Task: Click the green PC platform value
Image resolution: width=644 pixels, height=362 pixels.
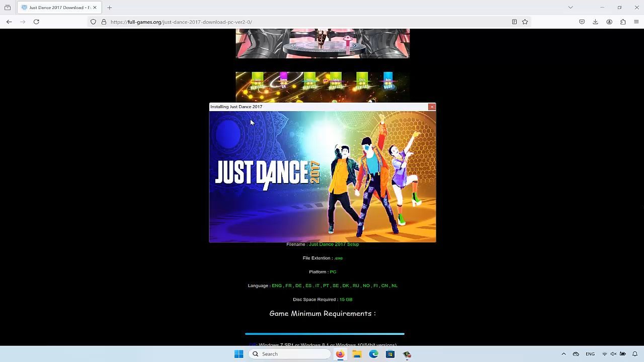Action: [x=333, y=272]
